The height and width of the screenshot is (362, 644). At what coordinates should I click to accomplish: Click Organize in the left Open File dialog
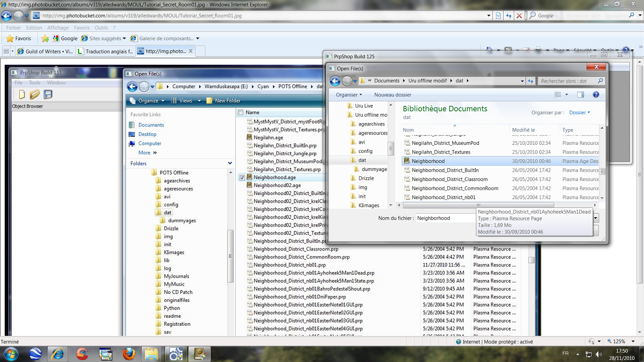point(148,101)
